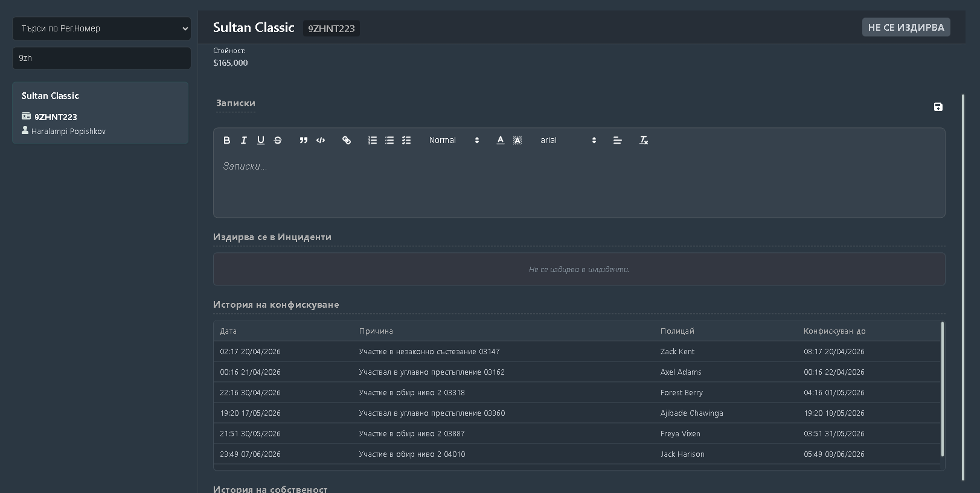This screenshot has height=493, width=980.
Task: Open the text background color picker
Action: pyautogui.click(x=517, y=140)
